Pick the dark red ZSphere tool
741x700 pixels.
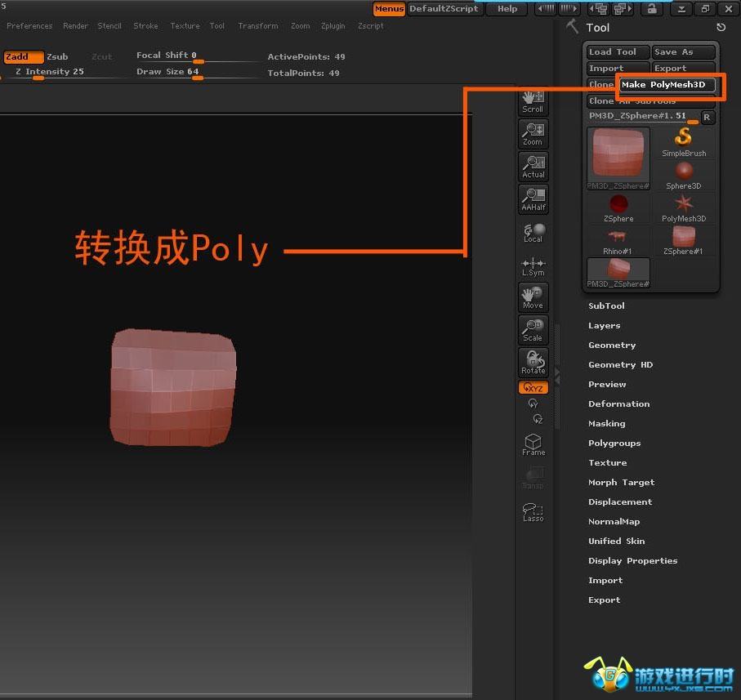tap(618, 207)
